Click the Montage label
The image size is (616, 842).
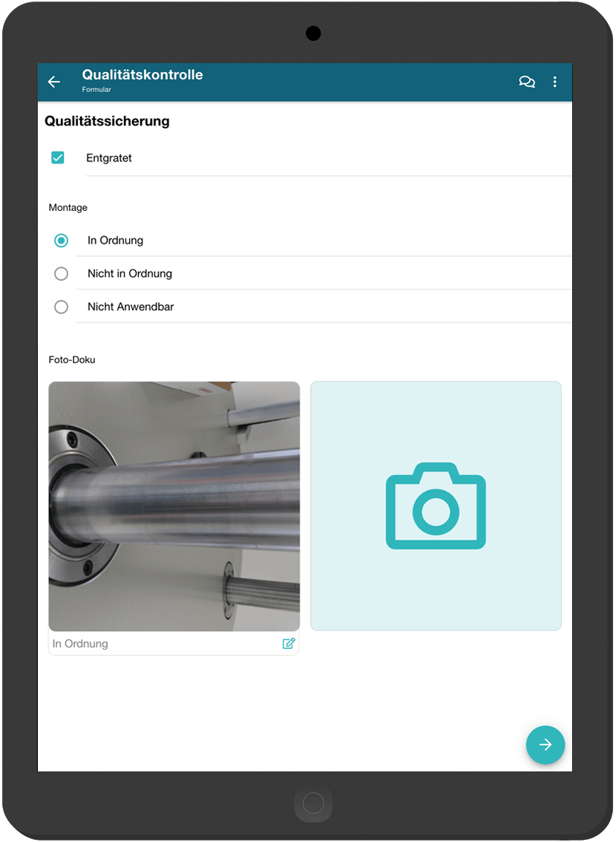pos(68,208)
